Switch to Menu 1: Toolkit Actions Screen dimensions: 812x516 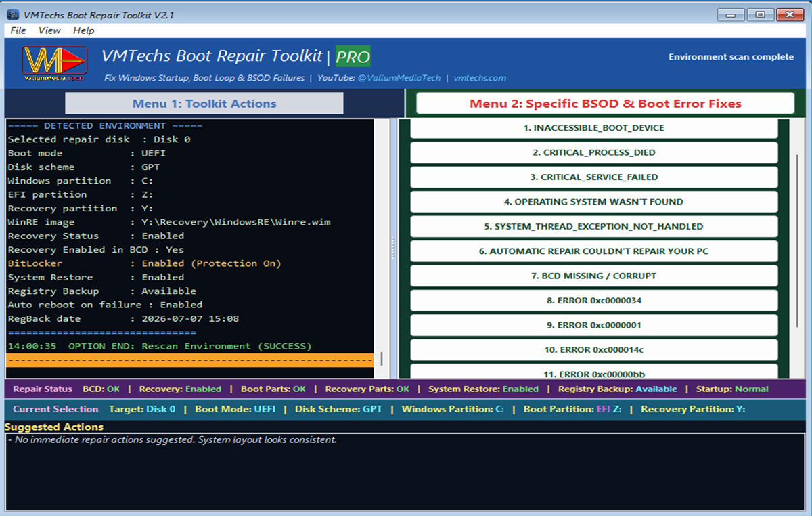pos(204,104)
